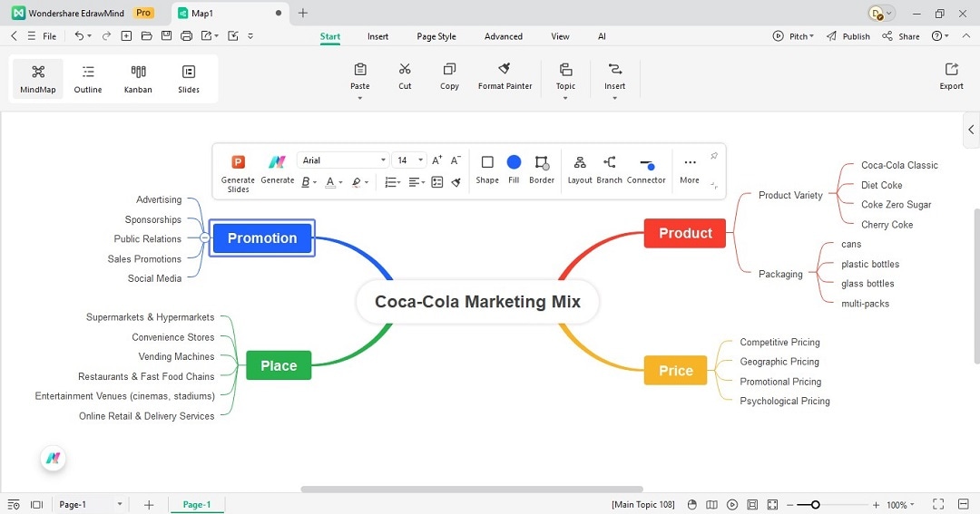Viewport: 980px width, 514px height.
Task: Open the font color dropdown
Action: (x=340, y=182)
